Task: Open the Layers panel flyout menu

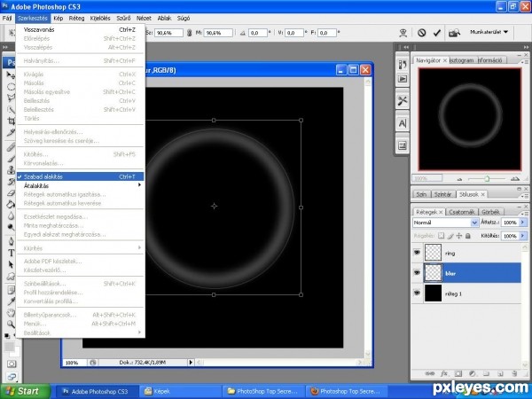Action: [x=526, y=214]
